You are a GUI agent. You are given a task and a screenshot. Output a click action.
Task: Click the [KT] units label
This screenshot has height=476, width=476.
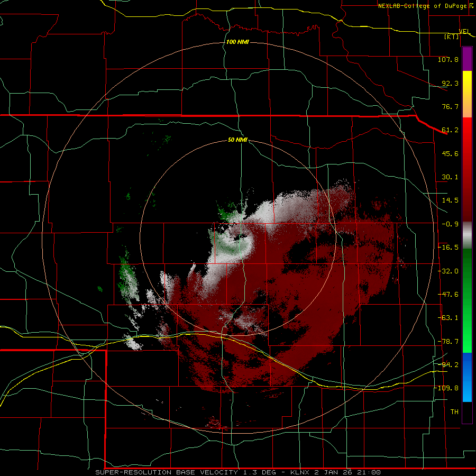click(x=452, y=36)
